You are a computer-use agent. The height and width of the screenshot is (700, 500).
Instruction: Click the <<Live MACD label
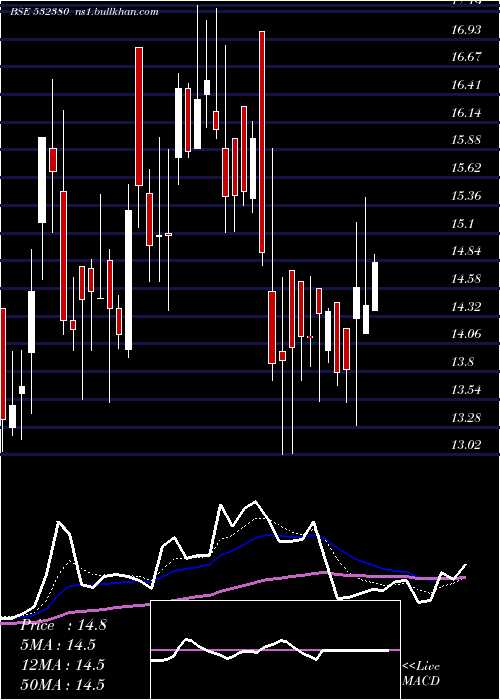point(421,673)
